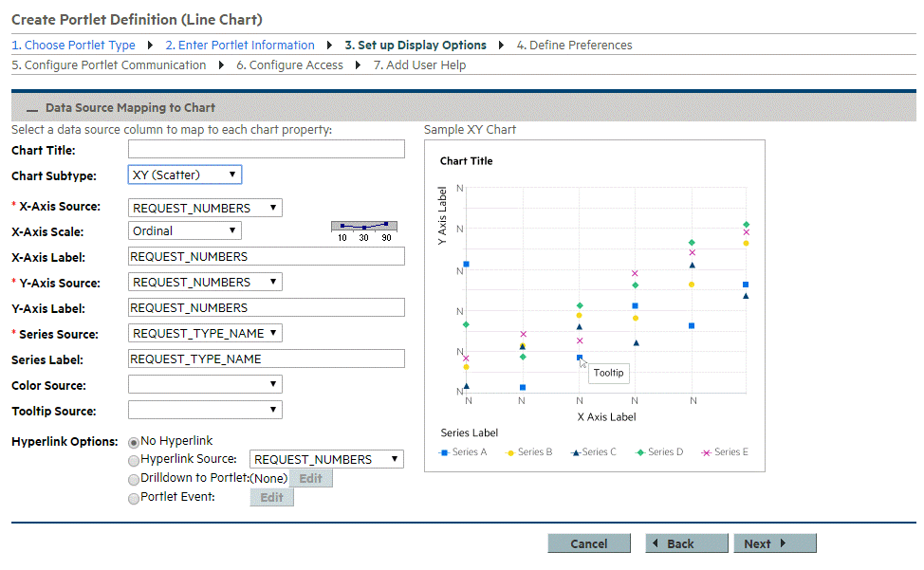Click the Series B yellow circle legend marker
Image resolution: width=924 pixels, height=570 pixels.
[510, 452]
